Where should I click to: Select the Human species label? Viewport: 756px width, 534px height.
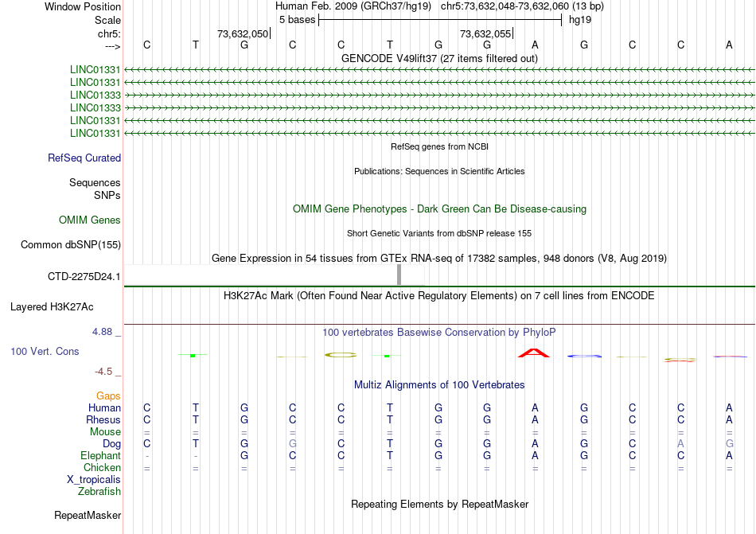[104, 407]
